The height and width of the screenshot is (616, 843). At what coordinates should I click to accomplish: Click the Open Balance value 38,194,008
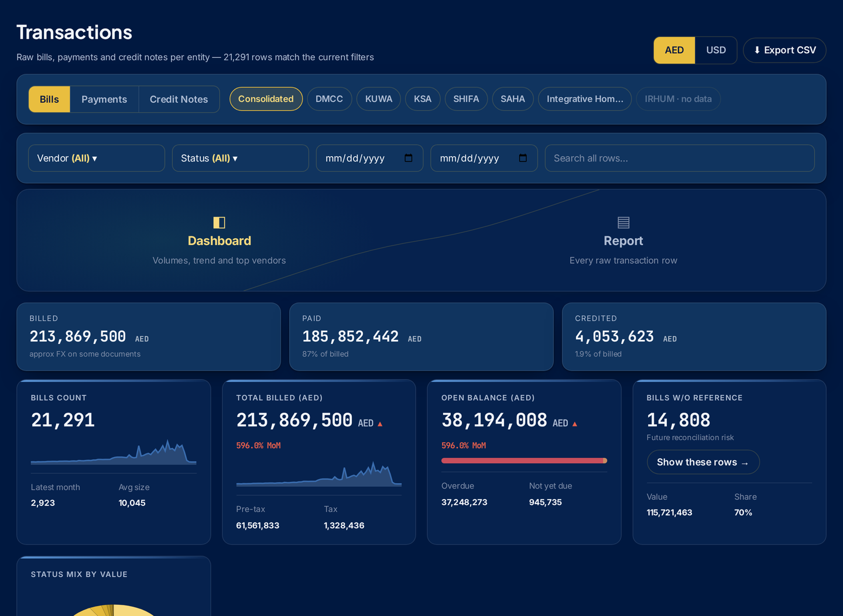pos(494,420)
